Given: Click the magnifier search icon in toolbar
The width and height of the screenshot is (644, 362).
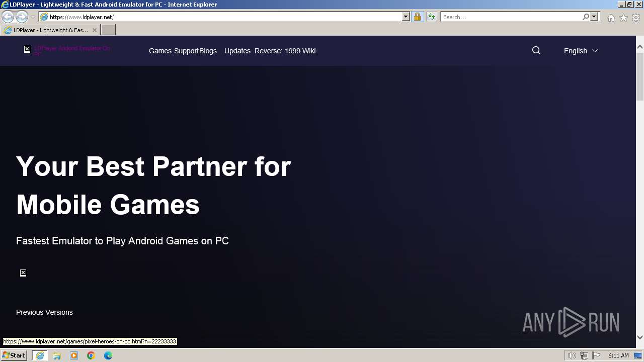Looking at the screenshot, I should [586, 17].
